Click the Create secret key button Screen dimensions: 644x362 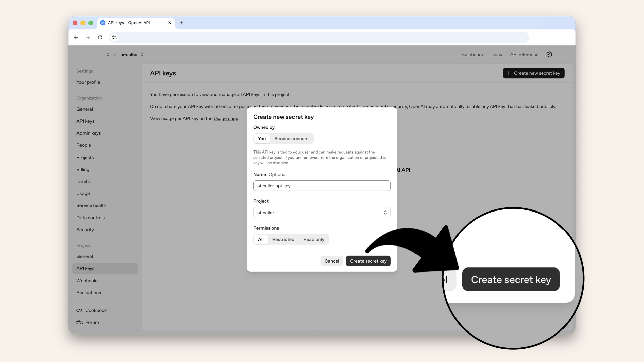[368, 261]
